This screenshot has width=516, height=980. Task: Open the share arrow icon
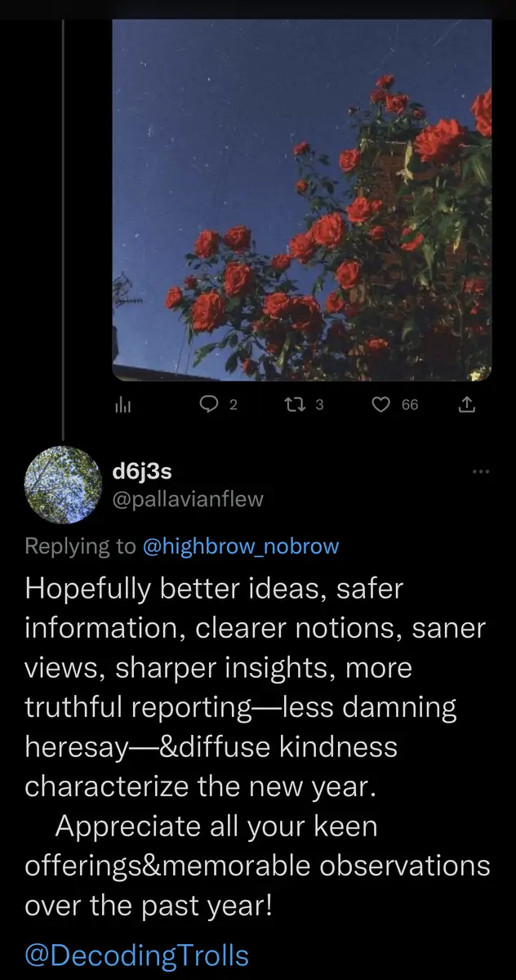coord(467,404)
